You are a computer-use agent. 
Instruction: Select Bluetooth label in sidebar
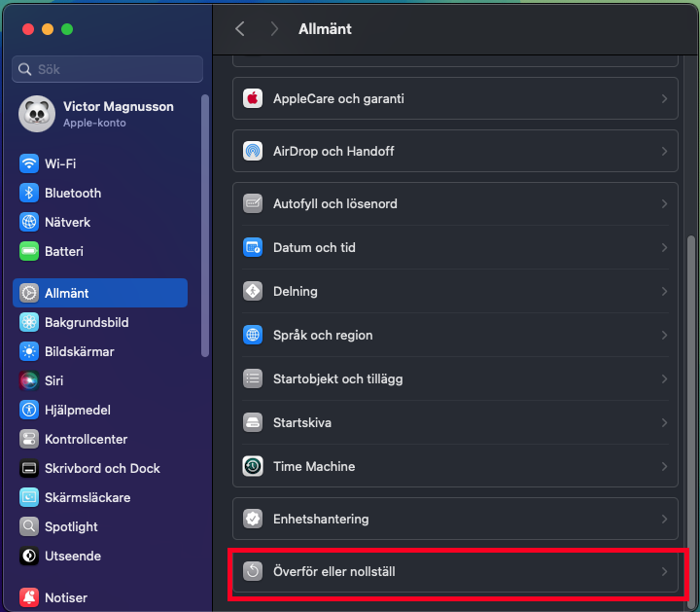point(73,193)
